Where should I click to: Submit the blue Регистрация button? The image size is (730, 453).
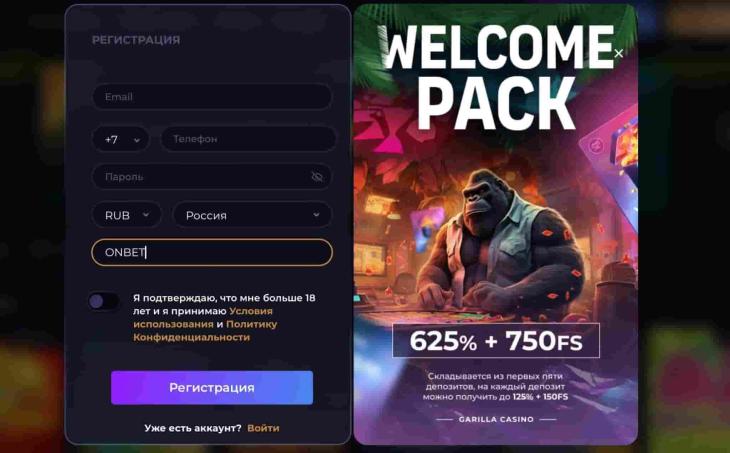(x=212, y=387)
